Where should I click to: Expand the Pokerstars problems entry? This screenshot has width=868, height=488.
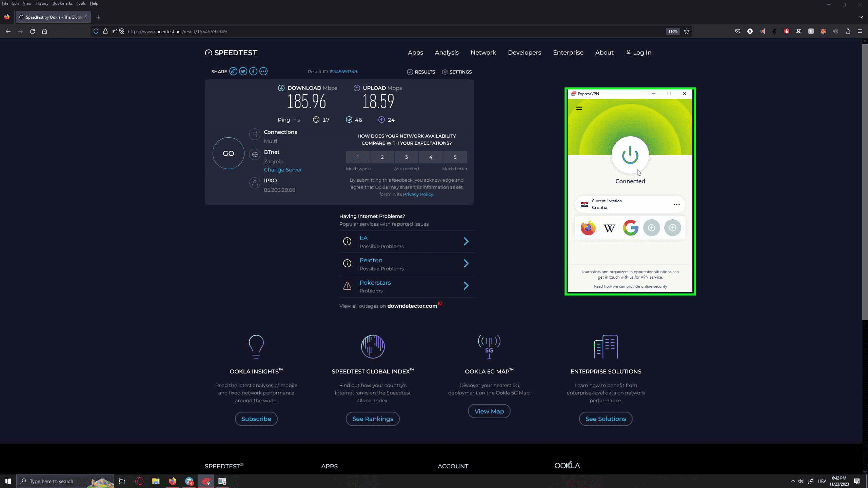tap(466, 286)
